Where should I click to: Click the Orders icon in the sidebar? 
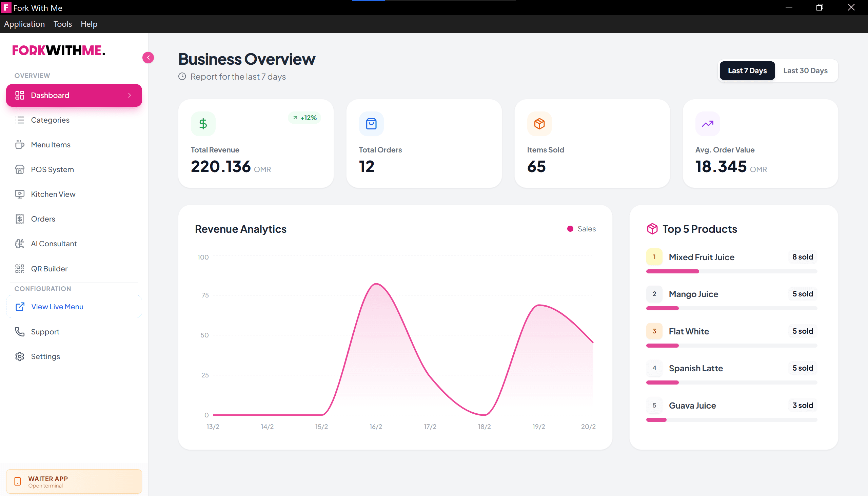(x=20, y=219)
